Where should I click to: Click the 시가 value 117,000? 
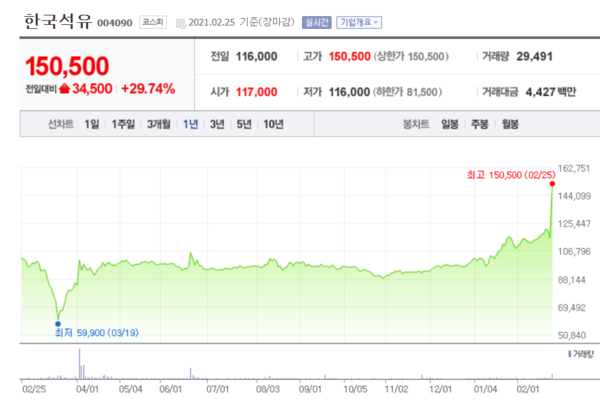coord(256,92)
